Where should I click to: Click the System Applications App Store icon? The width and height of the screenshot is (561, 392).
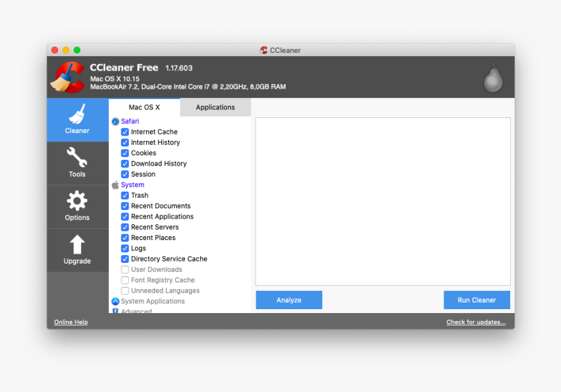[x=115, y=301]
